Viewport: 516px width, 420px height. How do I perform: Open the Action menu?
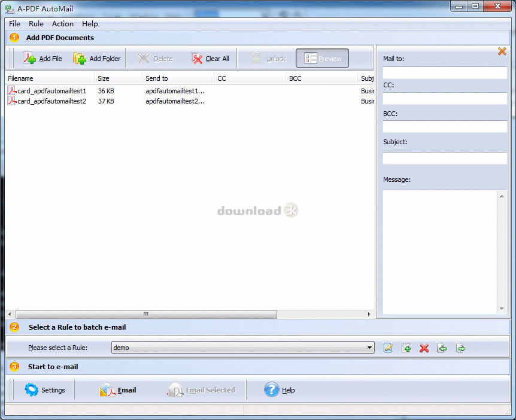coord(62,24)
